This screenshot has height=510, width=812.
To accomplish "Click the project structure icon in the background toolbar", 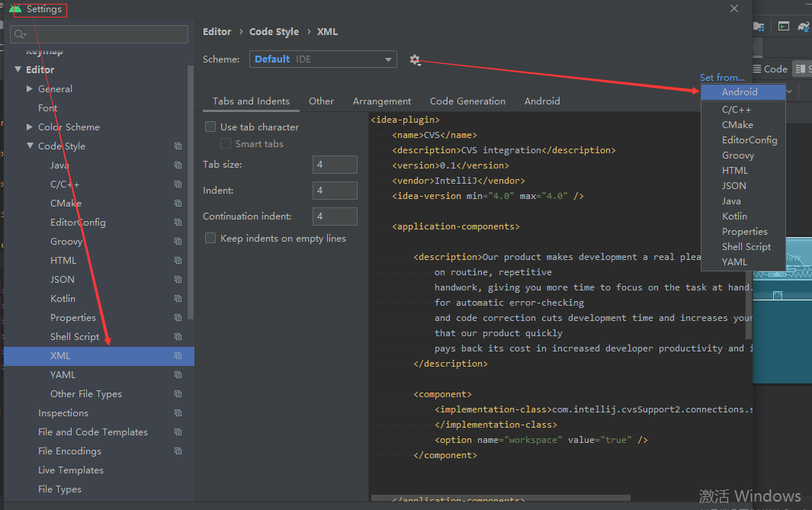I will (759, 27).
